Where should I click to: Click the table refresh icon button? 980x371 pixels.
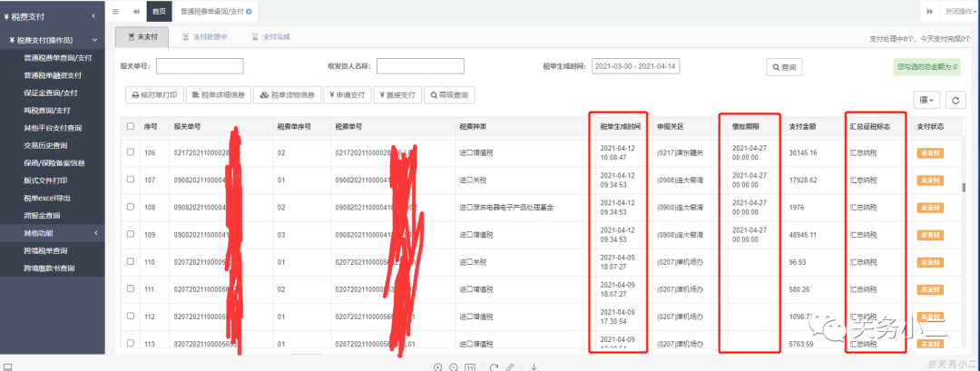[955, 99]
